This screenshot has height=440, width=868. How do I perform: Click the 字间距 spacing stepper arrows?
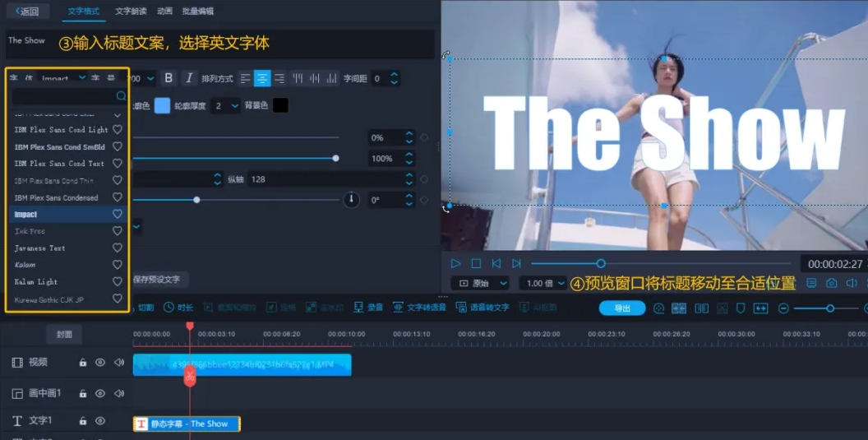tap(394, 79)
